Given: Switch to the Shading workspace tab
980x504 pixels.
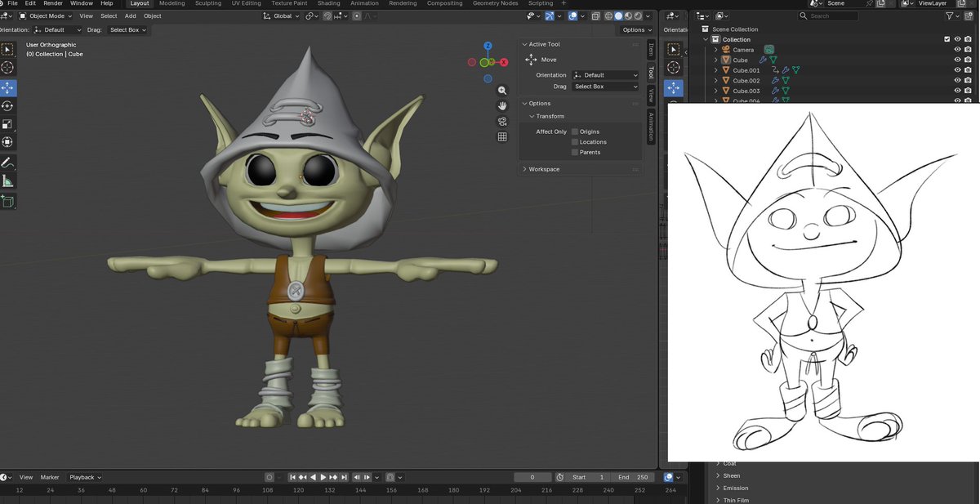Looking at the screenshot, I should click(x=328, y=3).
